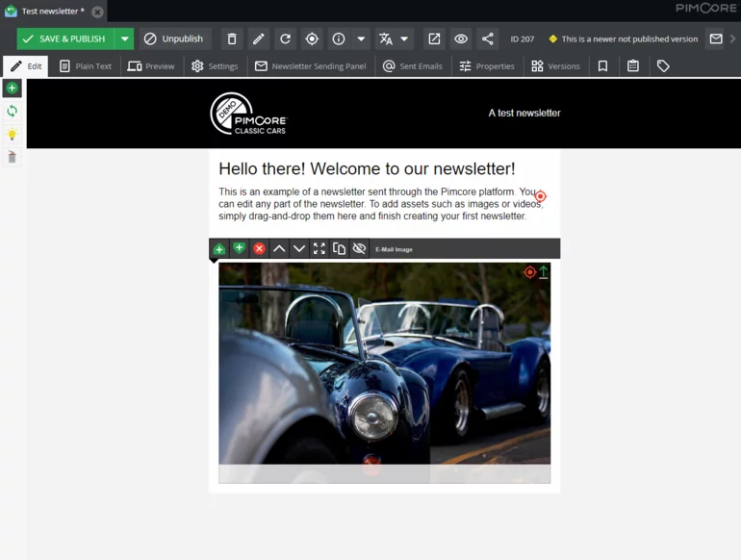
Task: Click the newsletter intro paragraph text
Action: pyautogui.click(x=380, y=204)
